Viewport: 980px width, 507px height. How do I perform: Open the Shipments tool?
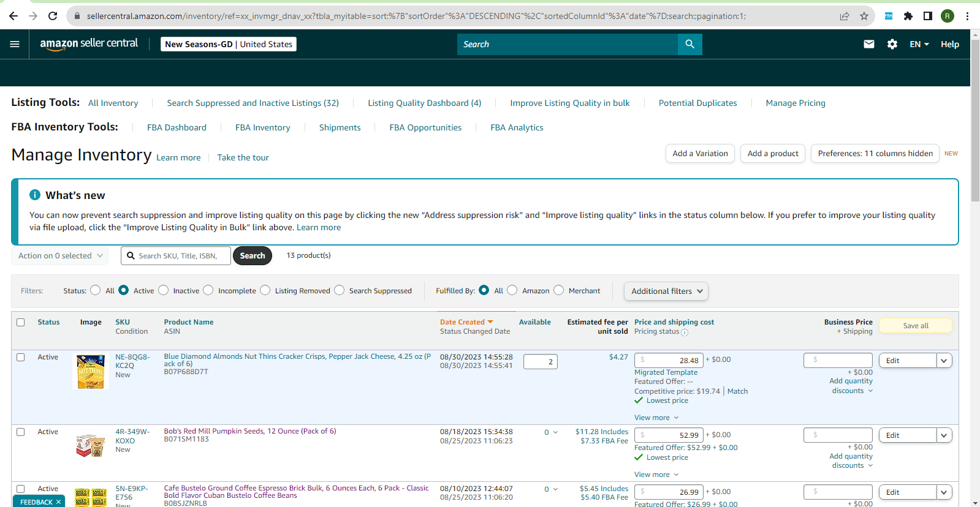340,127
